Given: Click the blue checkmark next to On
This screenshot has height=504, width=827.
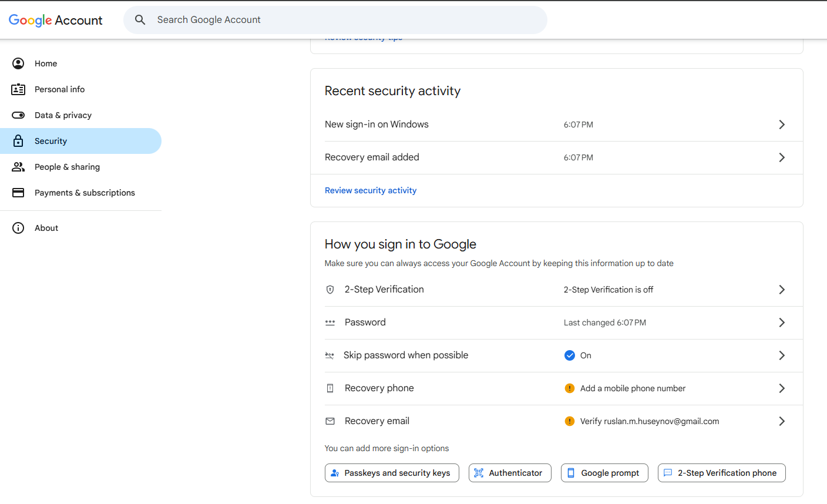Looking at the screenshot, I should pyautogui.click(x=569, y=355).
